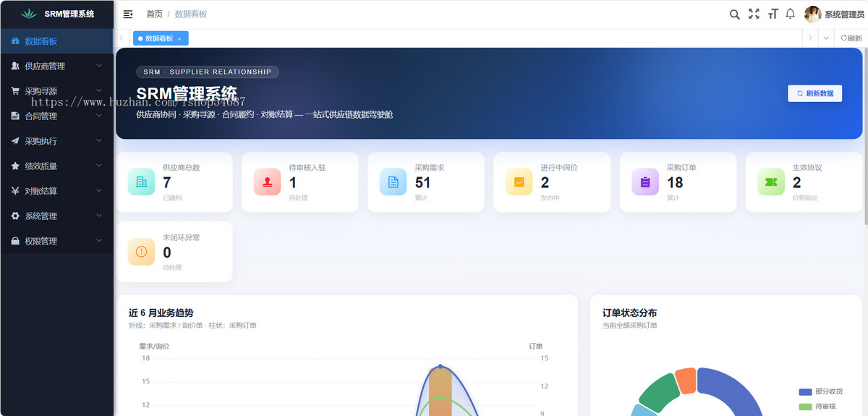Viewport: 868px width, 416px height.
Task: Open the 合同管理 sidebar menu item
Action: pyautogui.click(x=56, y=116)
